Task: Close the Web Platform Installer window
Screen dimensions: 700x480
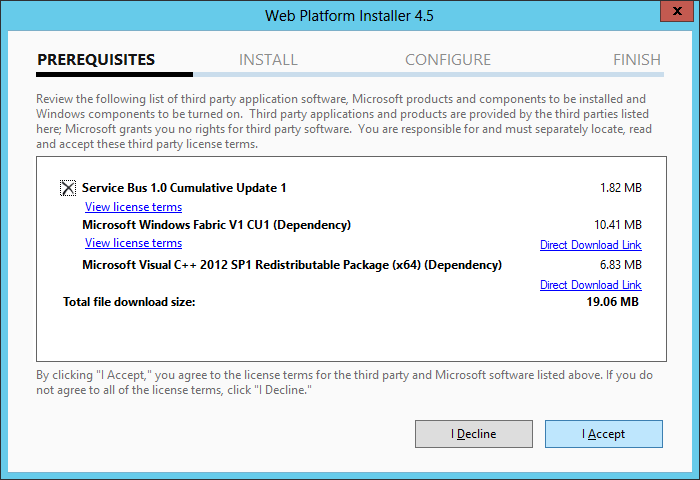Action: pos(677,11)
